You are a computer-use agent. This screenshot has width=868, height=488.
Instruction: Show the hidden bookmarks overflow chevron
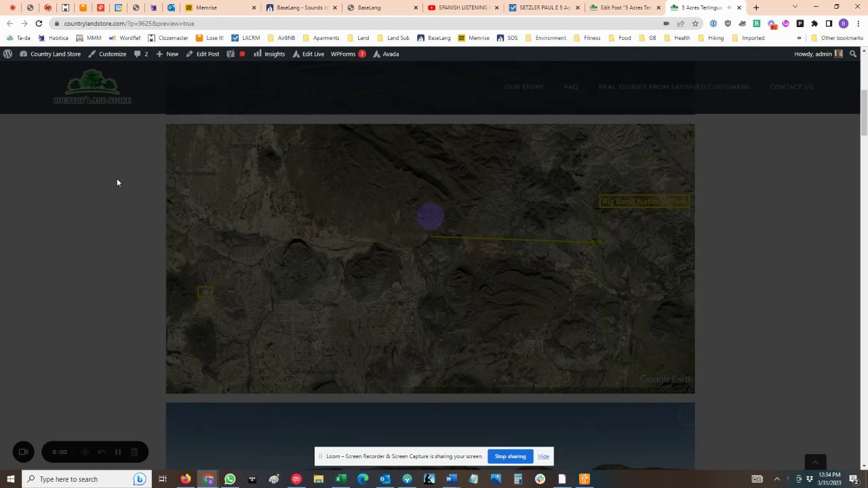(x=799, y=38)
